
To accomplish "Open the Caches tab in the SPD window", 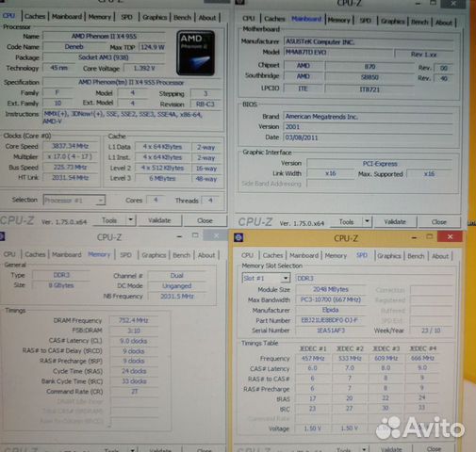I will coord(272,255).
